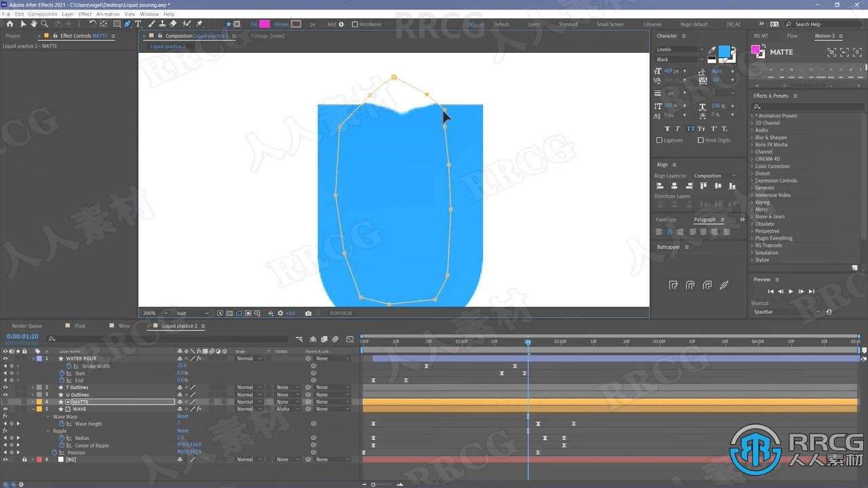The image size is (868, 488).
Task: Select the Type tool
Action: (x=138, y=24)
